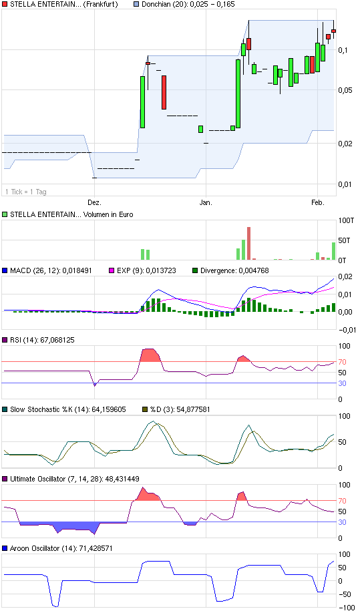Click the green Volumen legend swatch
Viewport: 364px width, 613px height.
(x=5, y=214)
